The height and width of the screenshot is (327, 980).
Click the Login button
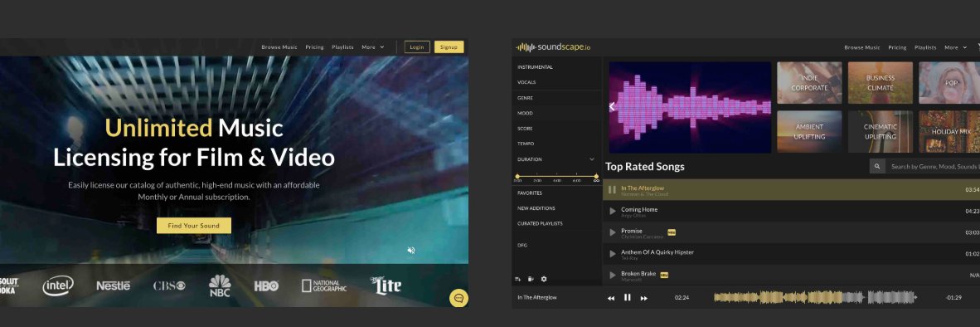(417, 47)
